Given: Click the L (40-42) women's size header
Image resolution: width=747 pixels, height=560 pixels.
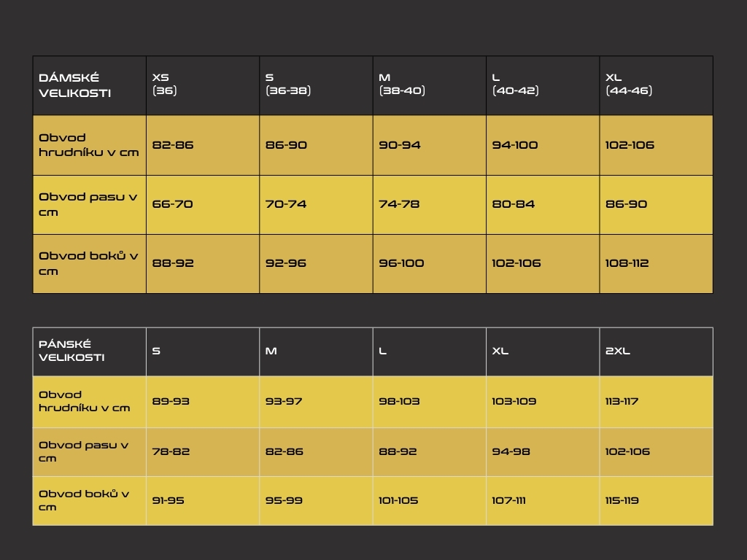Looking at the screenshot, I should click(x=543, y=85).
